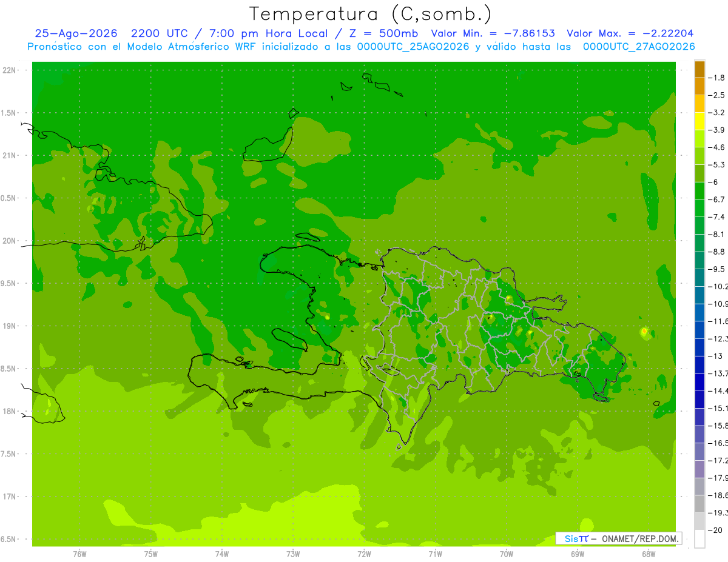Click the 73W longitude axis label
The height and width of the screenshot is (562, 728).
click(x=293, y=554)
